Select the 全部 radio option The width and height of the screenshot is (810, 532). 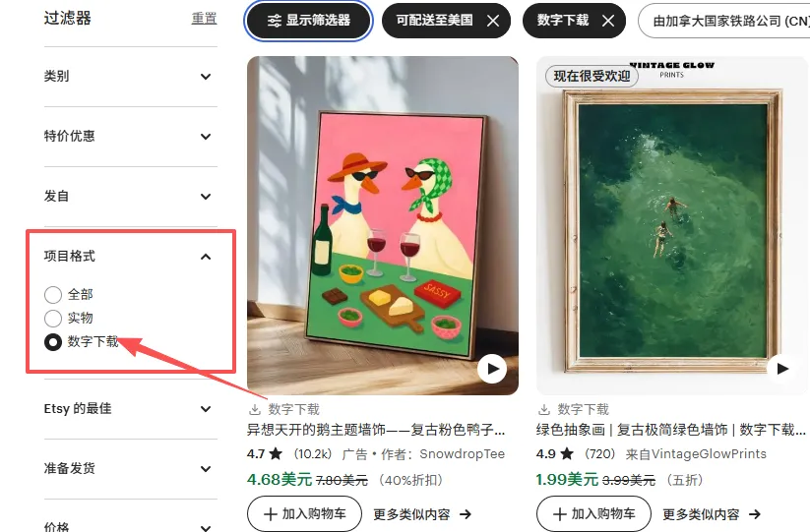[x=53, y=295]
